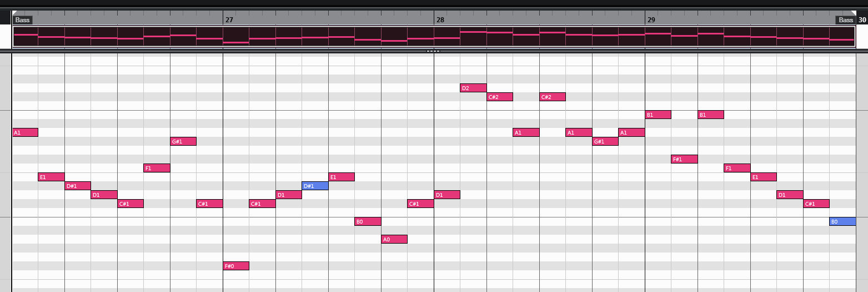Select the pink D#1 note
The image size is (868, 292).
(78, 186)
